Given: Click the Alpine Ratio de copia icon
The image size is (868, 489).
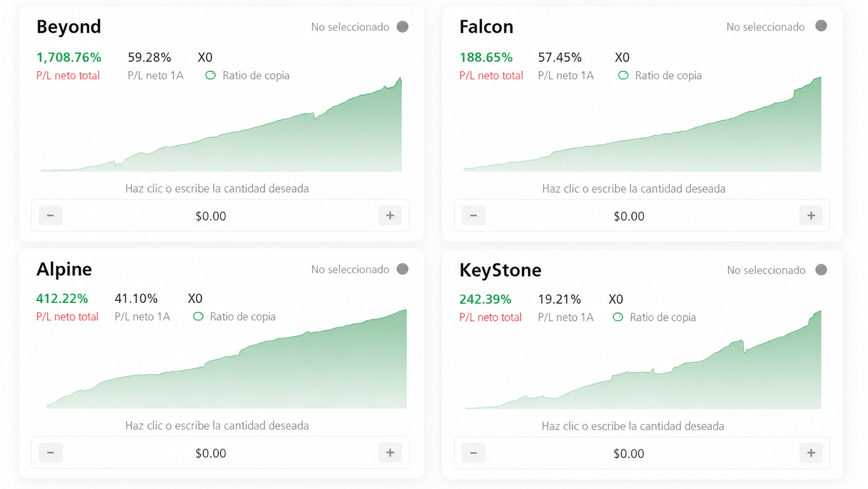Looking at the screenshot, I should tap(198, 316).
